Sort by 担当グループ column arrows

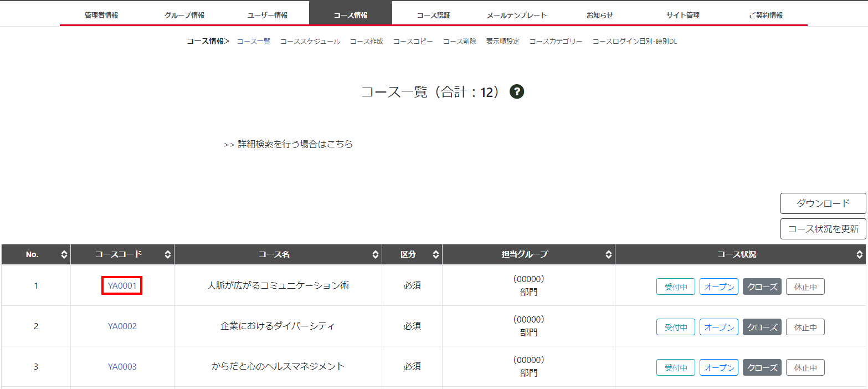(609, 255)
